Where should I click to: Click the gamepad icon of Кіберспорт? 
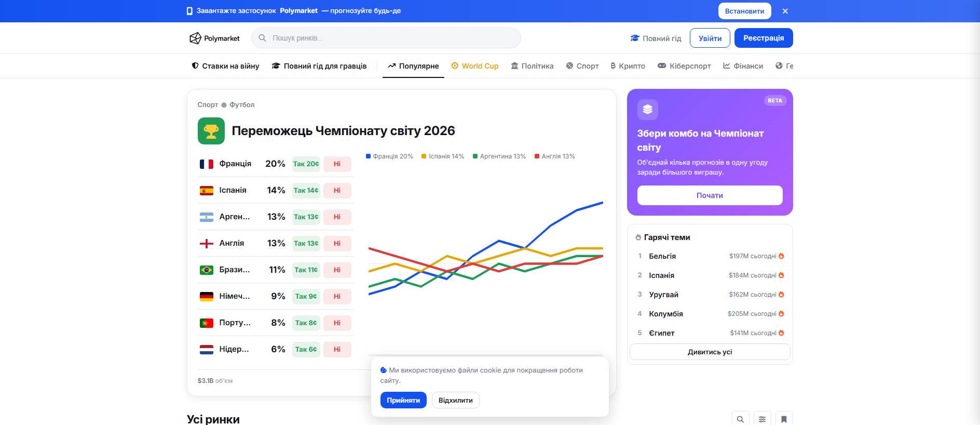pyautogui.click(x=662, y=65)
